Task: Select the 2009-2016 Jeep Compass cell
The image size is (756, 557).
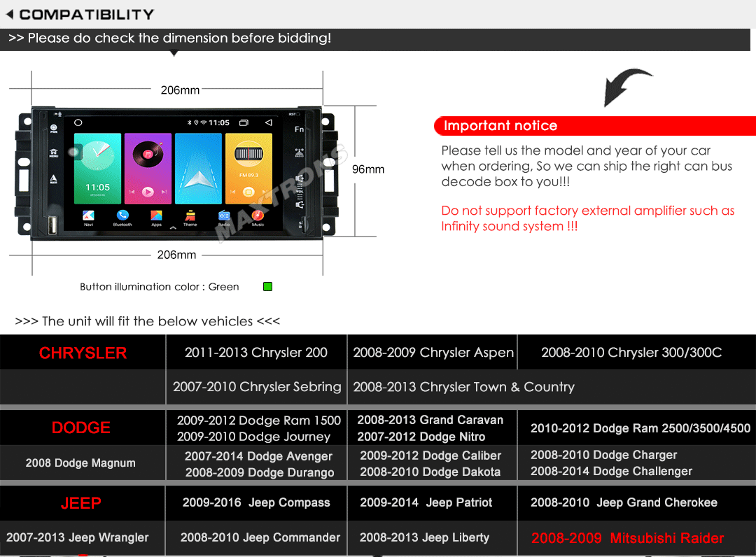Action: click(x=256, y=502)
